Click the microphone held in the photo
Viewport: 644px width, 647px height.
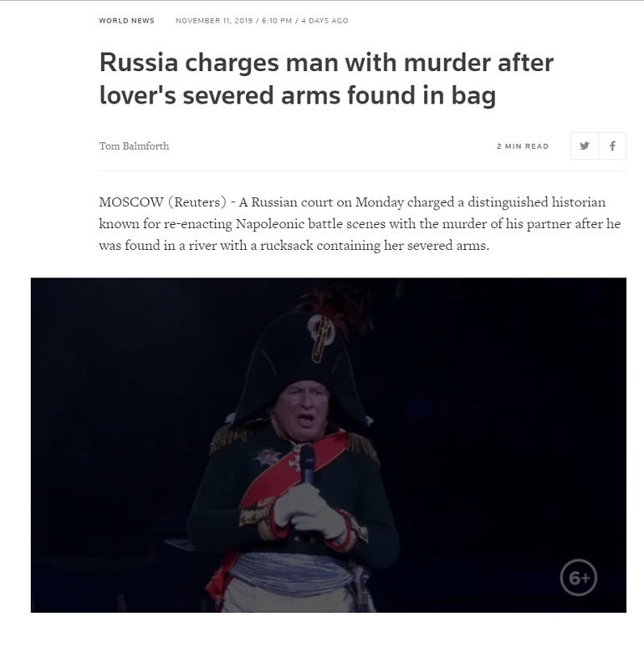307,464
